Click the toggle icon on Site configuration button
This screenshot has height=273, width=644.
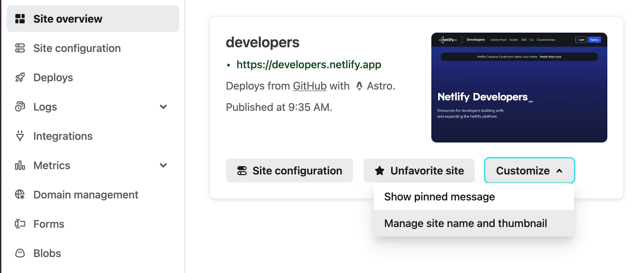[x=242, y=171]
